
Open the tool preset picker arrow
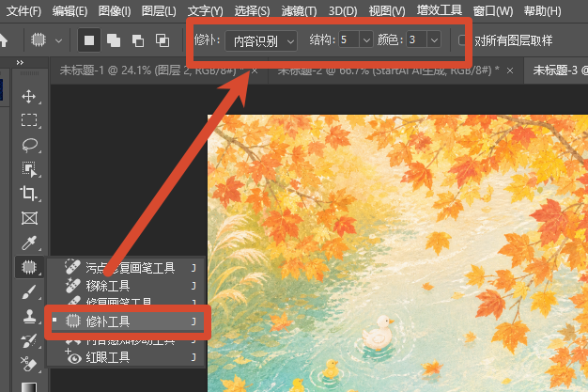(58, 40)
